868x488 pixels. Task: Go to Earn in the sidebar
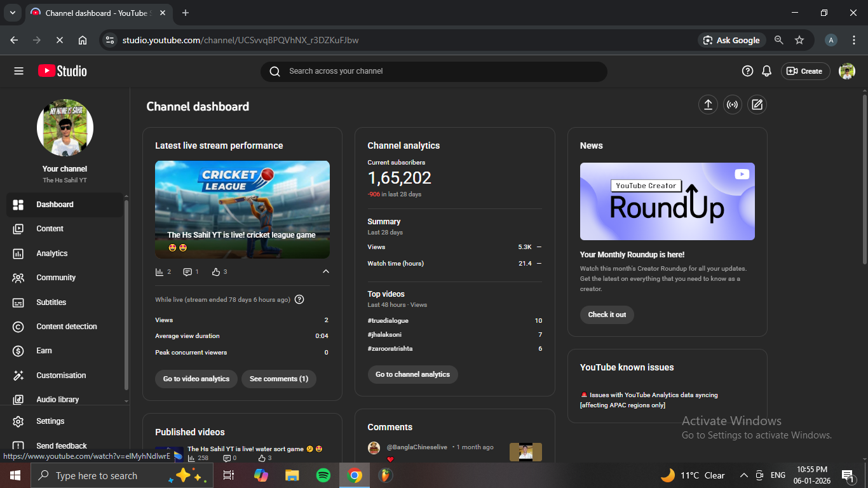pyautogui.click(x=44, y=351)
